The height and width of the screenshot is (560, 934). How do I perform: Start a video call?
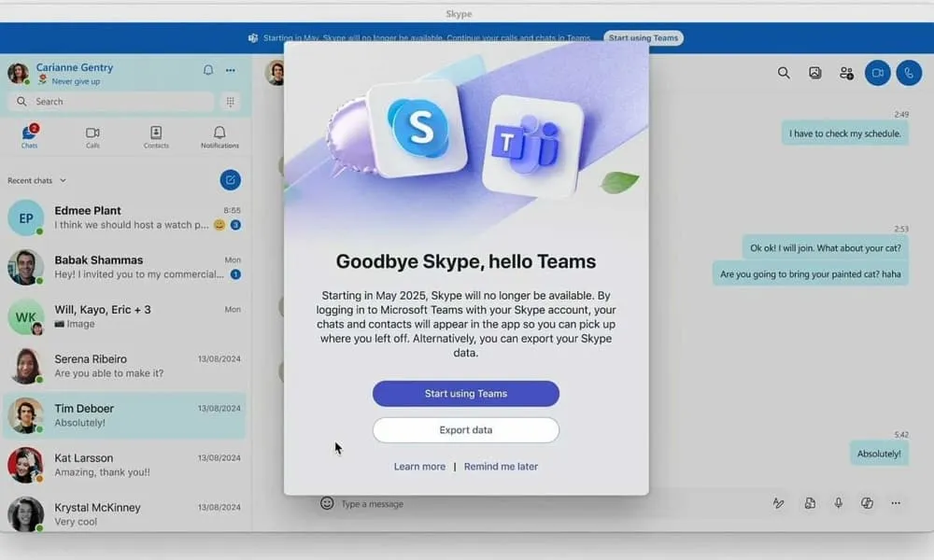(x=877, y=73)
